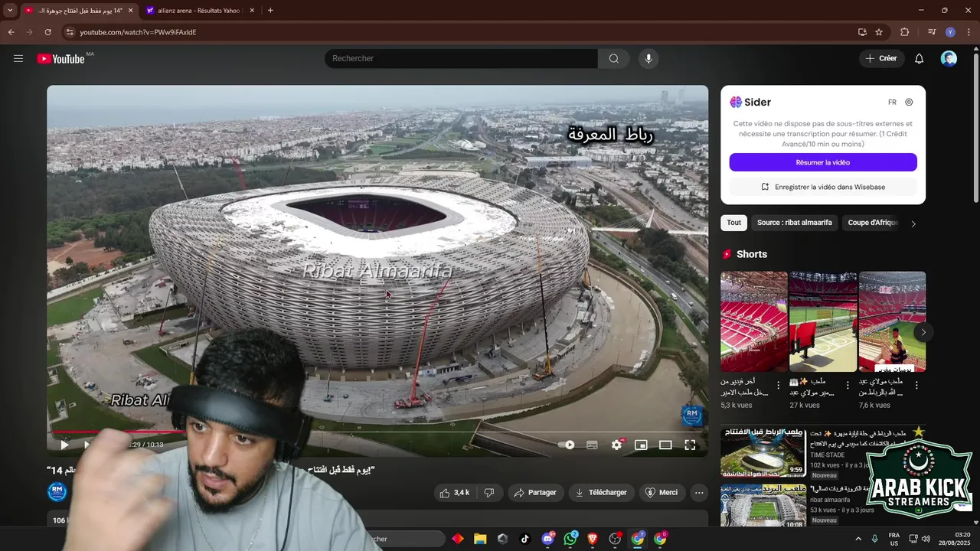
Task: Open WhatsApp from taskbar
Action: pyautogui.click(x=570, y=539)
